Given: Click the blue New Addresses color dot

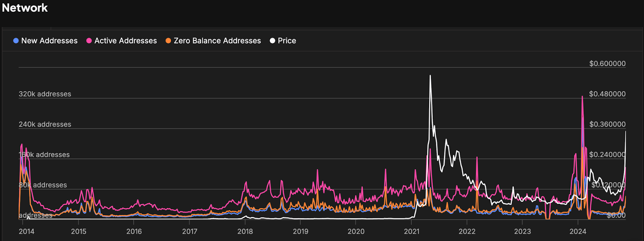Looking at the screenshot, I should [x=16, y=41].
